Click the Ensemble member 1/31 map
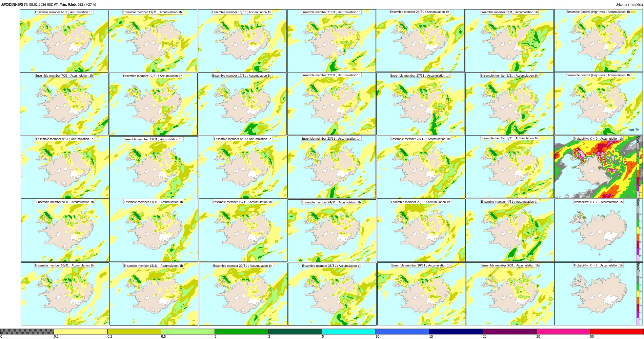 click(x=509, y=41)
